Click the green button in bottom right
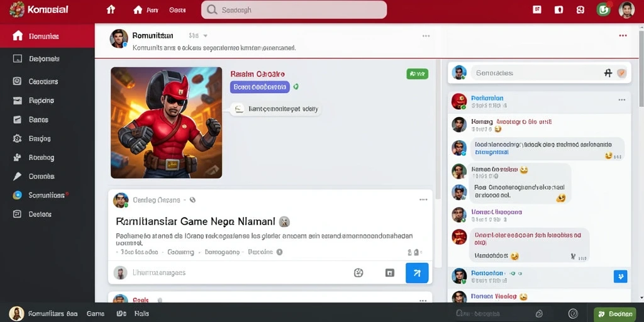644x322 pixels. coord(614,314)
